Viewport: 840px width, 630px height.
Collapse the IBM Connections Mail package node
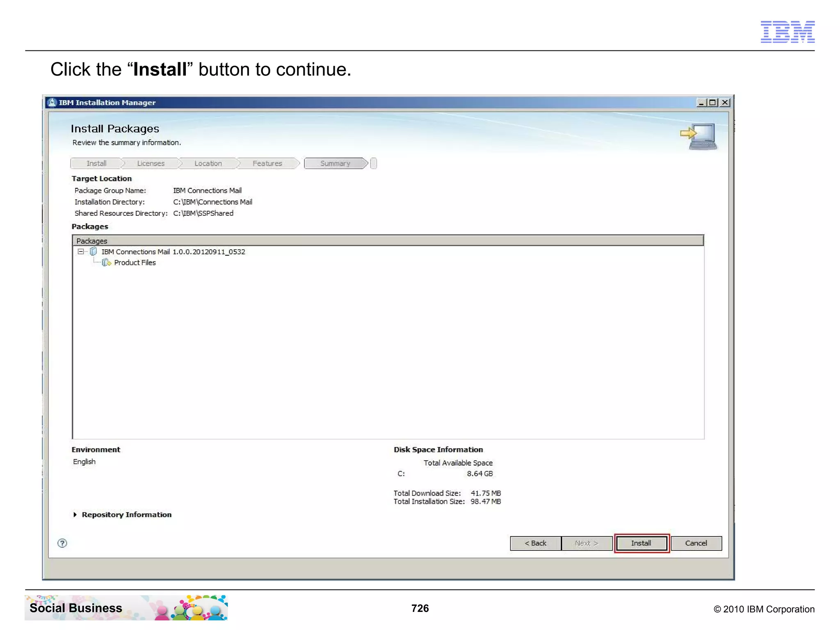(x=81, y=251)
